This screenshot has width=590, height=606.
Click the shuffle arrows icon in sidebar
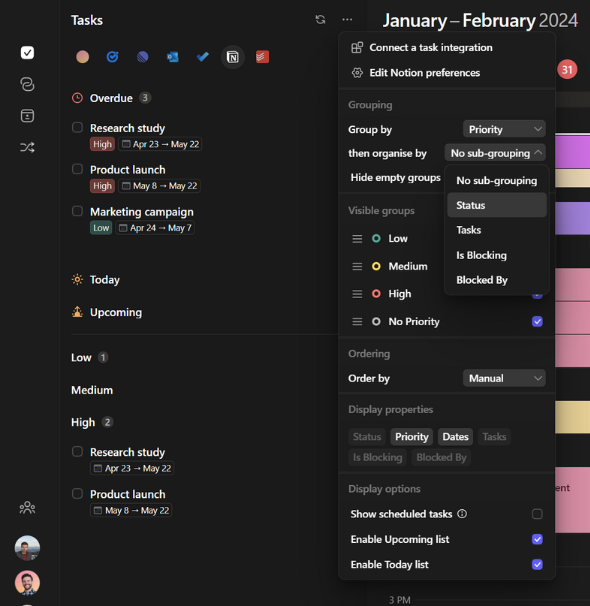pos(27,147)
